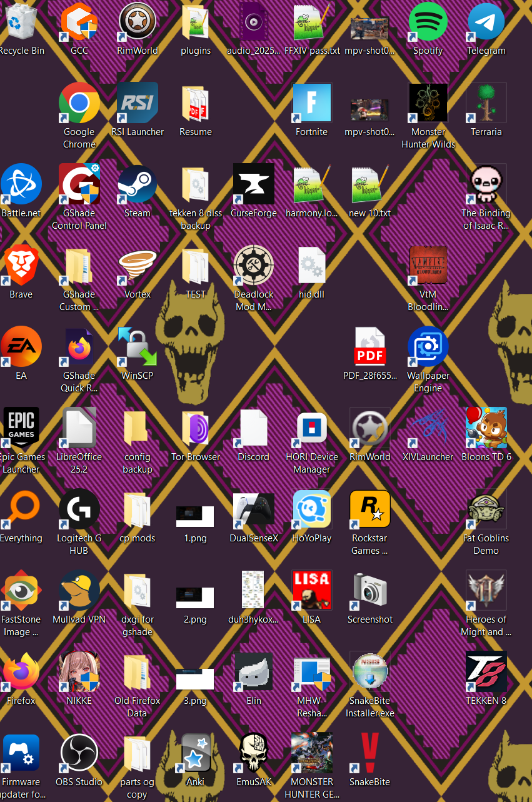532x802 pixels.
Task: Click the Google Chrome shortcut
Action: click(x=79, y=103)
